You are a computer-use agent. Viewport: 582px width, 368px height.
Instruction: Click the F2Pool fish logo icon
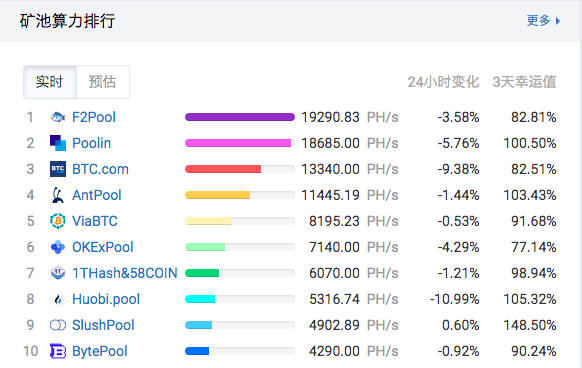(58, 117)
